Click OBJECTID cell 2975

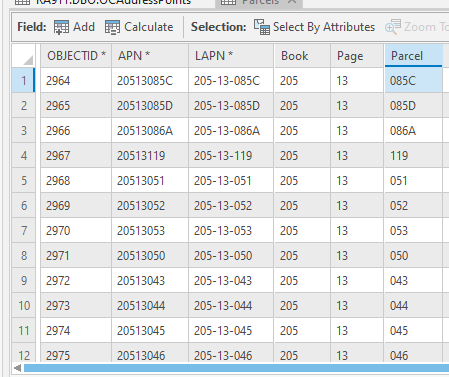coord(76,353)
